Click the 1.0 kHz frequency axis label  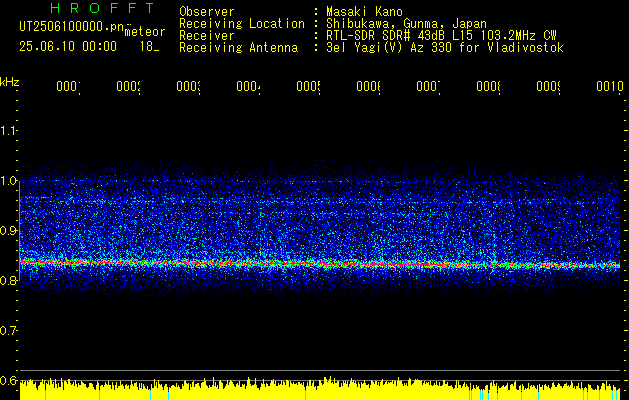pos(9,181)
